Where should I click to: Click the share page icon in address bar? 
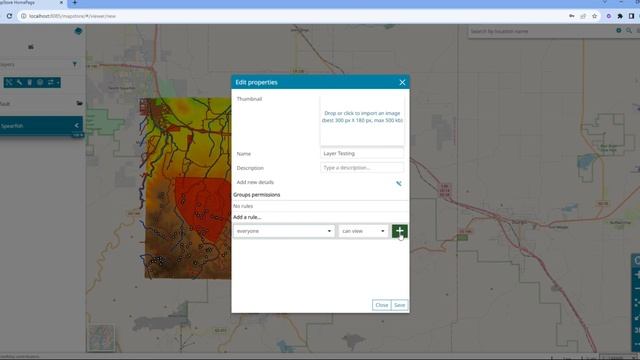tap(583, 16)
